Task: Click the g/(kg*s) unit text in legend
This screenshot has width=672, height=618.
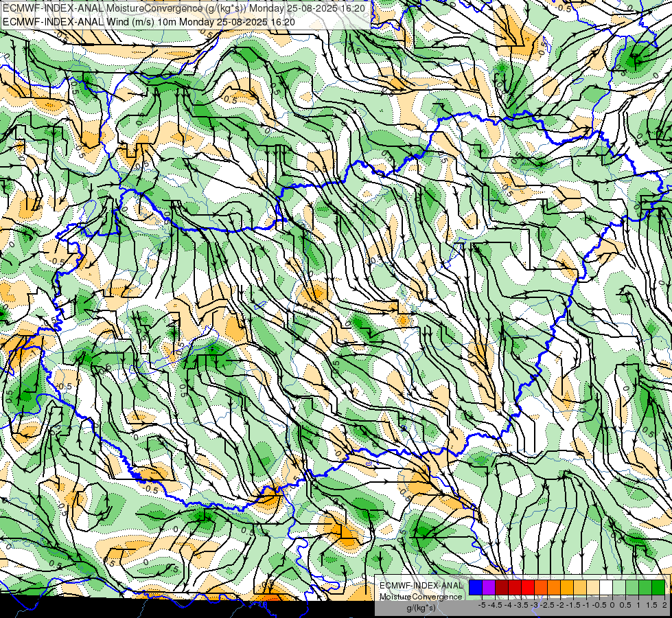Action: (x=421, y=608)
